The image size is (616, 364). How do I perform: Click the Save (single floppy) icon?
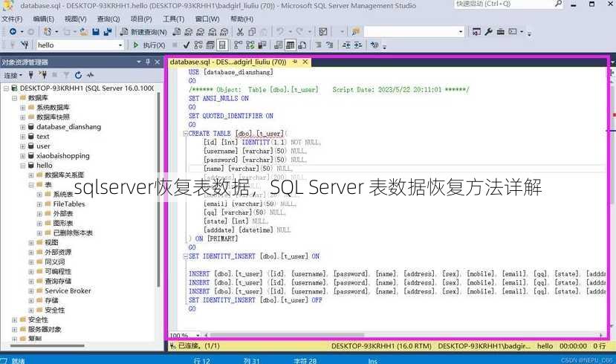95,32
